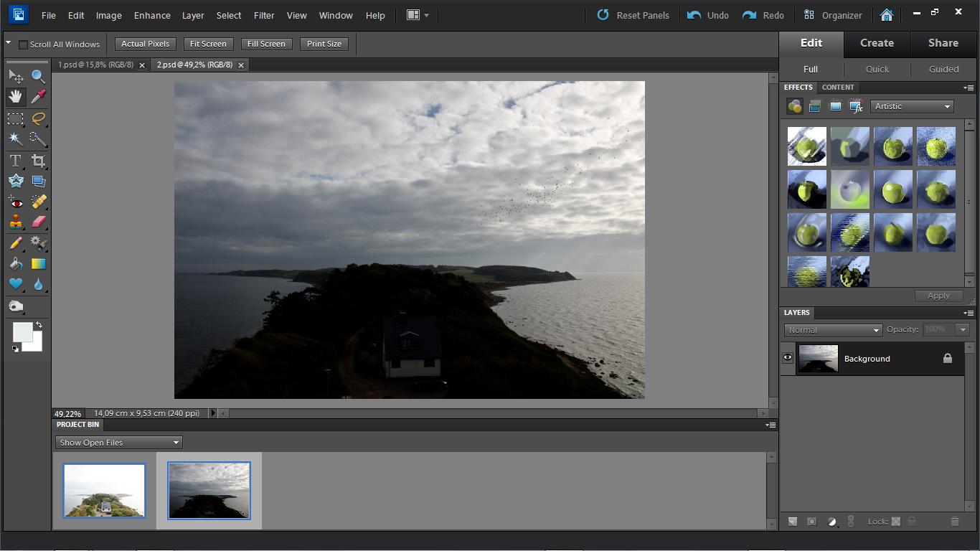The width and height of the screenshot is (980, 551).
Task: Pick the Eraser tool
Action: click(x=38, y=222)
